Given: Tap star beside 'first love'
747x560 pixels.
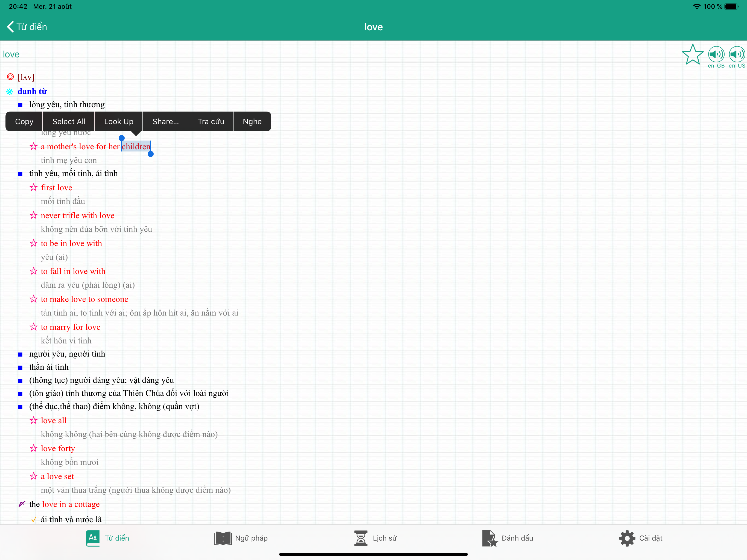Looking at the screenshot, I should point(33,188).
